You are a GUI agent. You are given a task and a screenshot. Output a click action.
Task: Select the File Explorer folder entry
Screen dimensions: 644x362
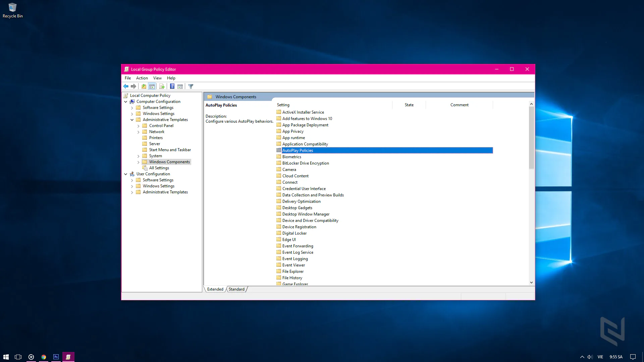coord(293,271)
